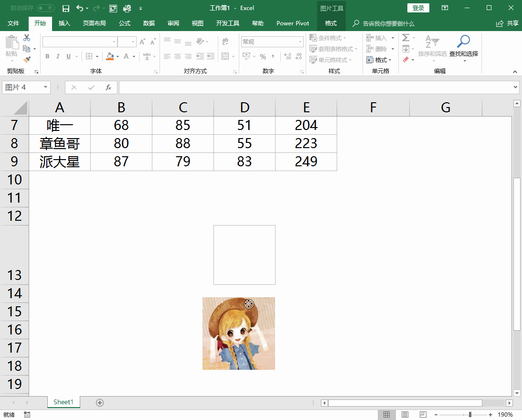Screen dimensions: 522x420
Task: Click the 共享 share button
Action: 507,23
